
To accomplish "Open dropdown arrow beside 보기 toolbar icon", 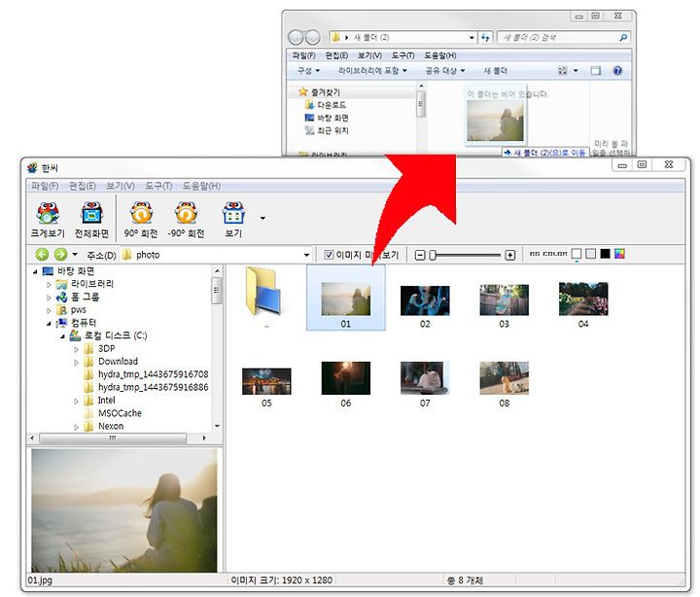I will tap(262, 218).
